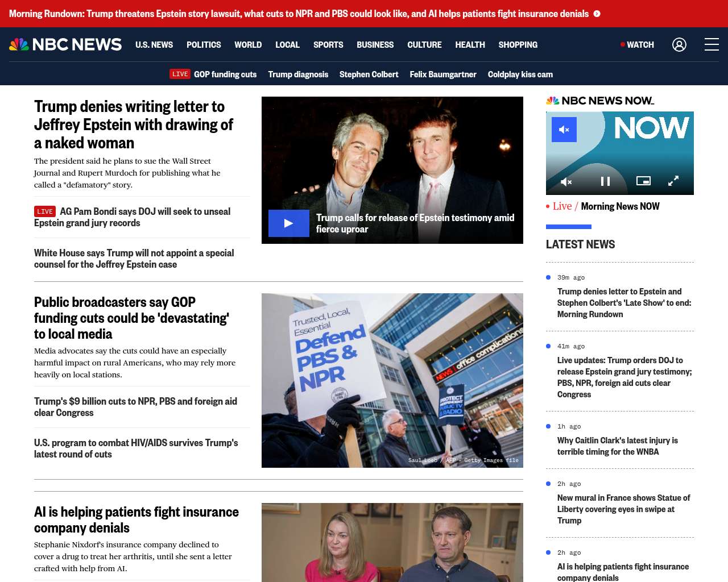This screenshot has height=582, width=728.
Task: Read Trump denies writing letter to Epstein story
Action: coord(134,124)
